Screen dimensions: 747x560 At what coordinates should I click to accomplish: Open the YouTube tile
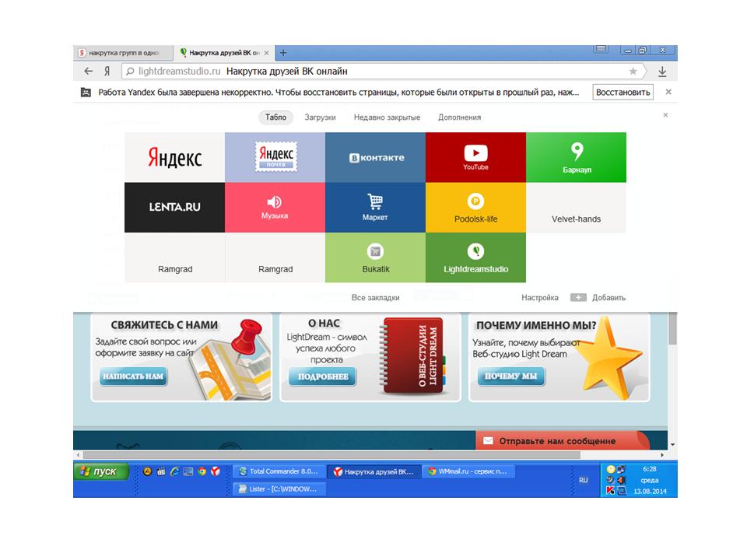(x=475, y=157)
